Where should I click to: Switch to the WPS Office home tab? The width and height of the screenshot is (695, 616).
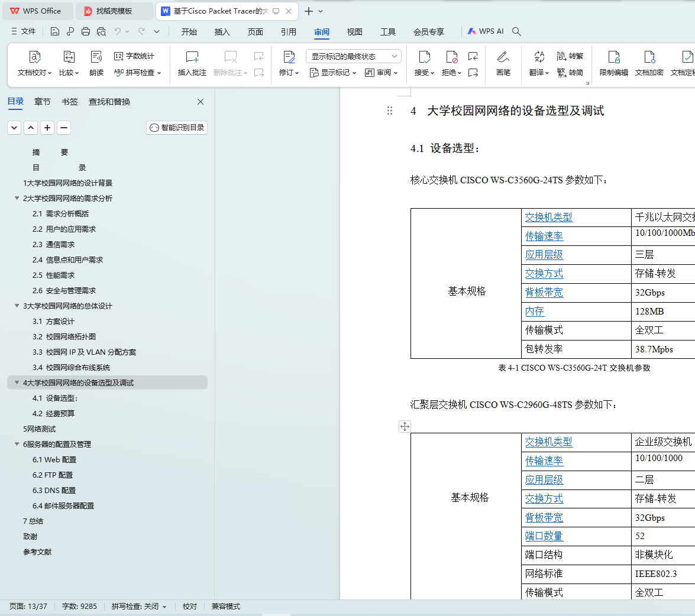(37, 11)
